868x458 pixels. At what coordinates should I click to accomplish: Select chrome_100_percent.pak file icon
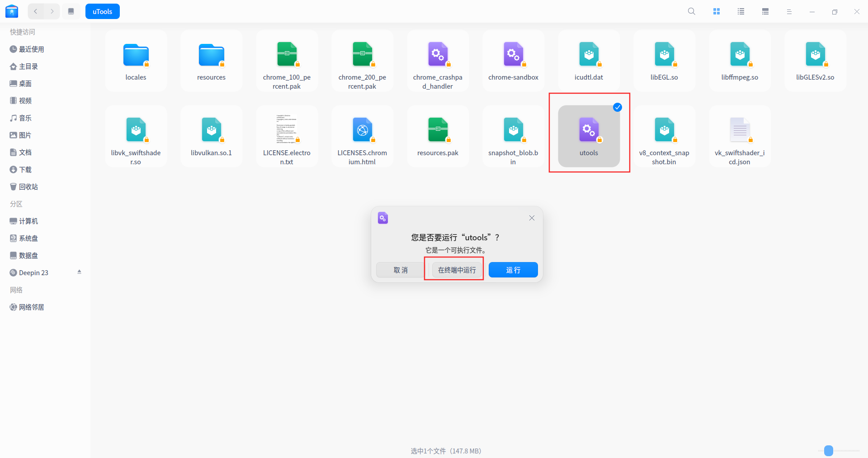[x=287, y=54]
